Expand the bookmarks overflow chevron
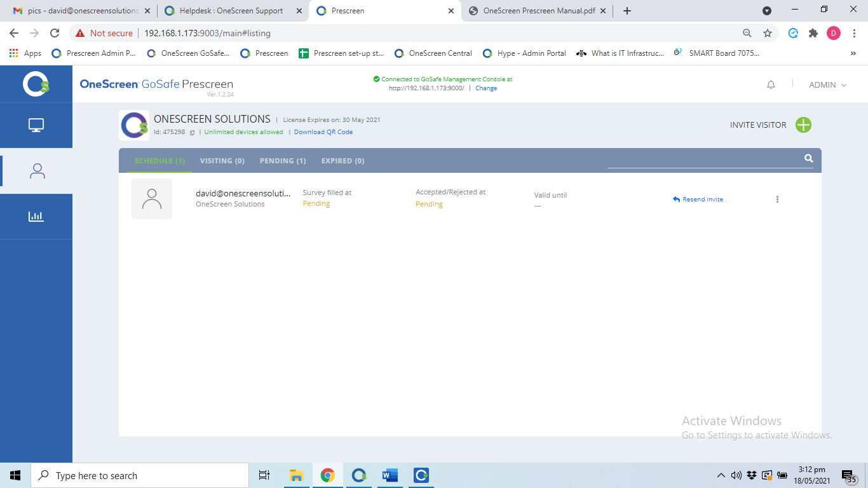Image resolution: width=868 pixels, height=488 pixels. (853, 53)
